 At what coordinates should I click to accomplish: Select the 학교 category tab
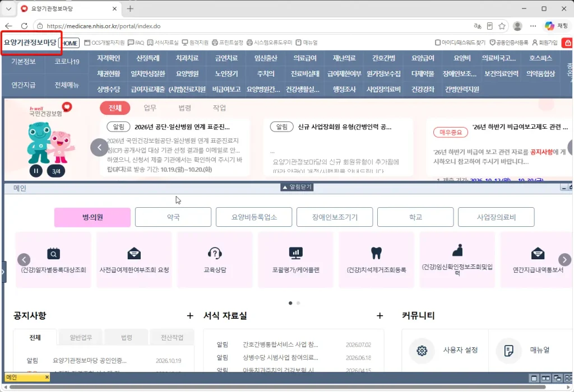coord(415,217)
